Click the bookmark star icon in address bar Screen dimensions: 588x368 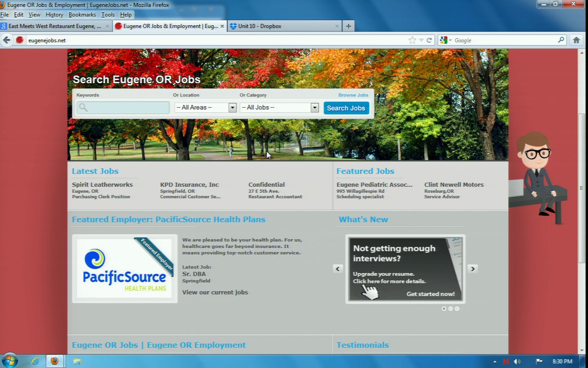pyautogui.click(x=412, y=40)
